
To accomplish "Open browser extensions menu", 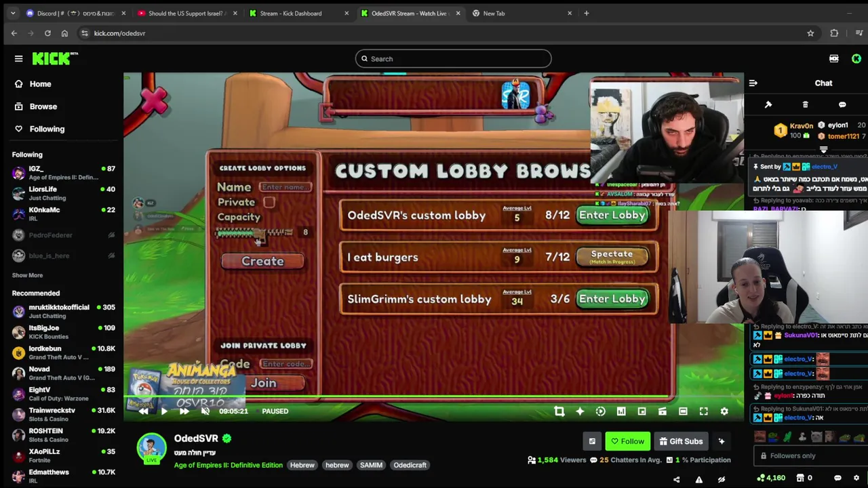I will coord(834,33).
